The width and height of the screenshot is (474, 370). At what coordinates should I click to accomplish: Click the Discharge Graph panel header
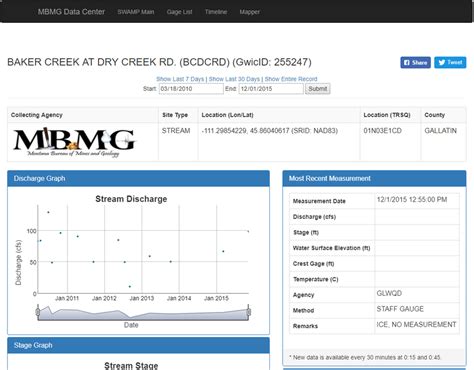point(138,178)
